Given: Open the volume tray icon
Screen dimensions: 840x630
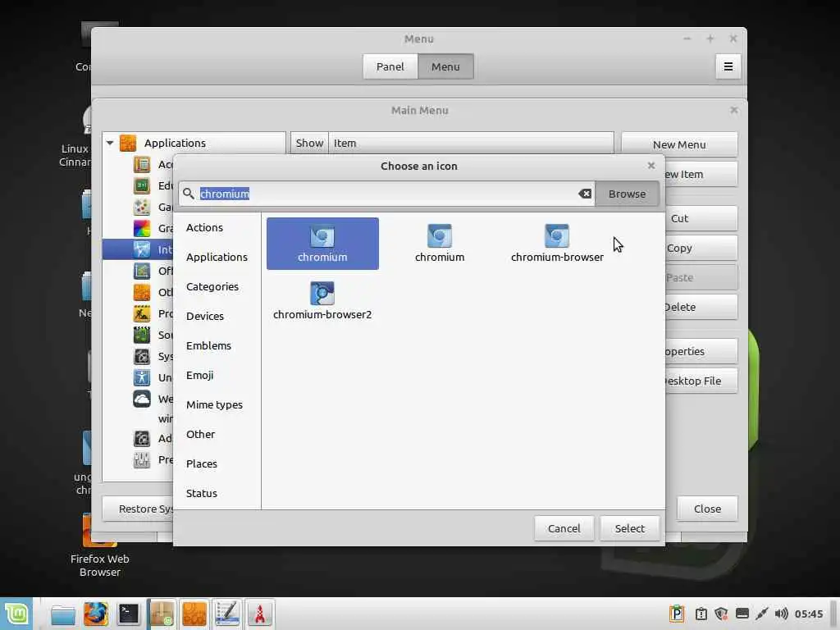Looking at the screenshot, I should coord(782,614).
